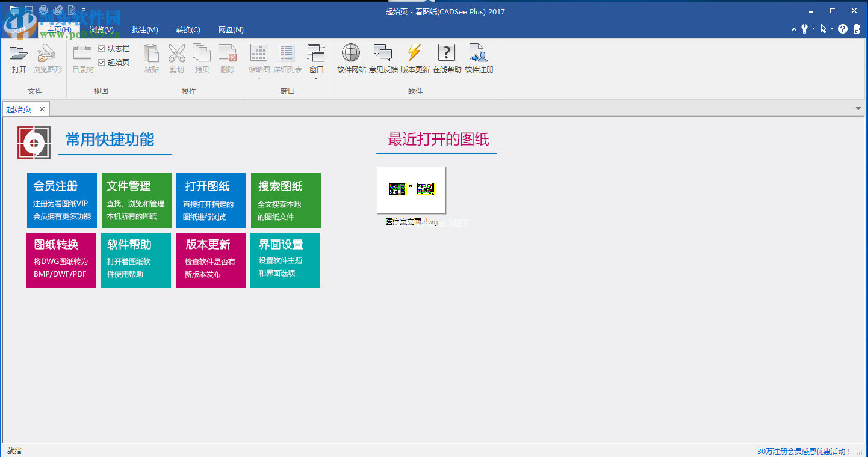Collapse the ribbon with the up chevron
The height and width of the screenshot is (457, 868).
coord(794,29)
